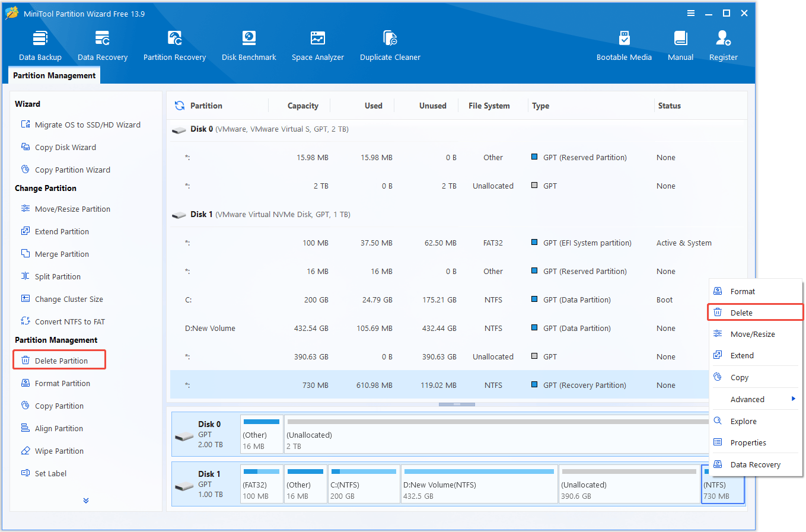Launch the Copy Disk Wizard
806x532 pixels.
(x=59, y=147)
